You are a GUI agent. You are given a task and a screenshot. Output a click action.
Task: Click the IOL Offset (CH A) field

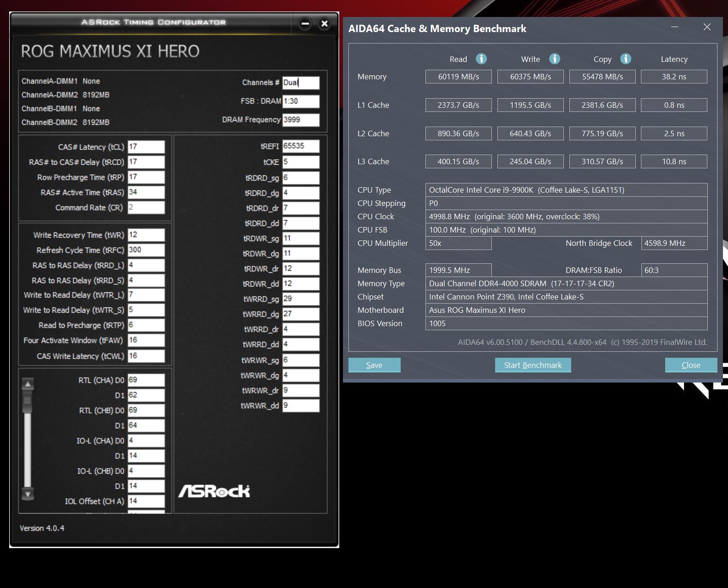point(146,501)
